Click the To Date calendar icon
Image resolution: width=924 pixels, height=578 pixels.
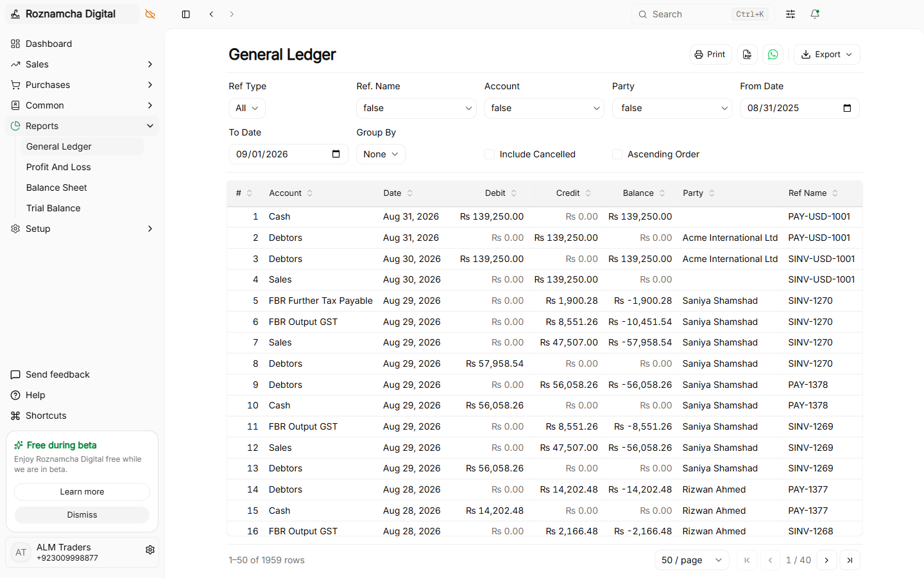[336, 154]
